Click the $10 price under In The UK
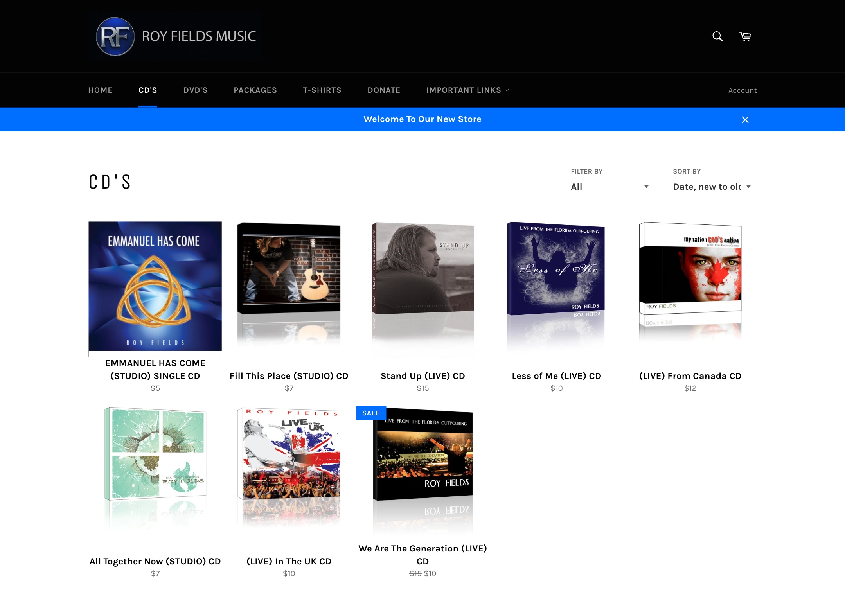 click(289, 574)
